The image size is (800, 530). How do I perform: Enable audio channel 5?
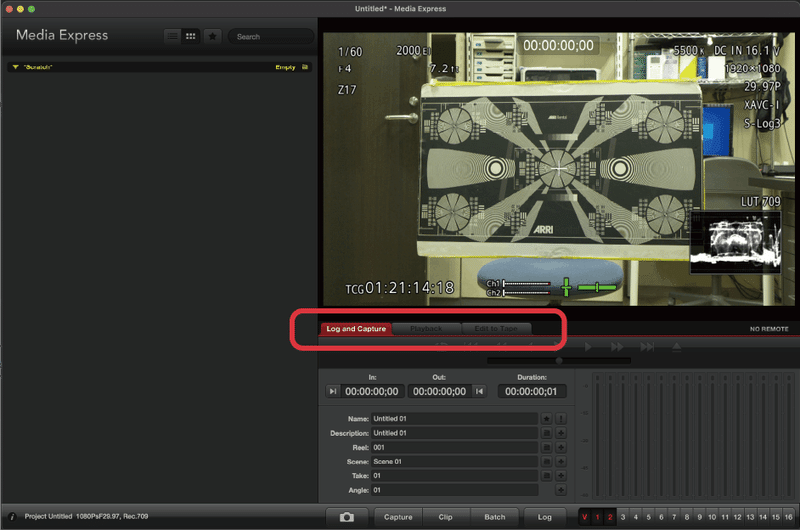coord(648,517)
